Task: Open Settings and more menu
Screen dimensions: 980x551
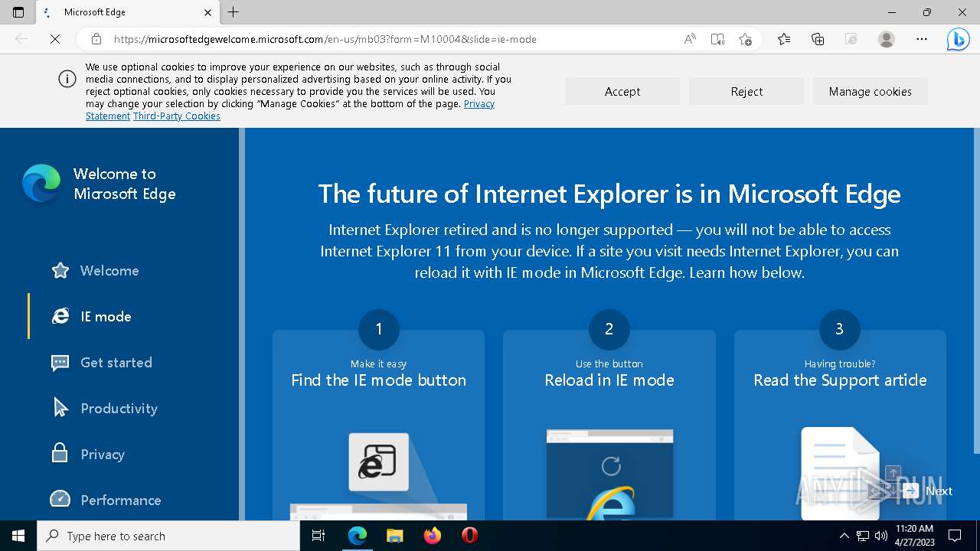Action: point(922,39)
